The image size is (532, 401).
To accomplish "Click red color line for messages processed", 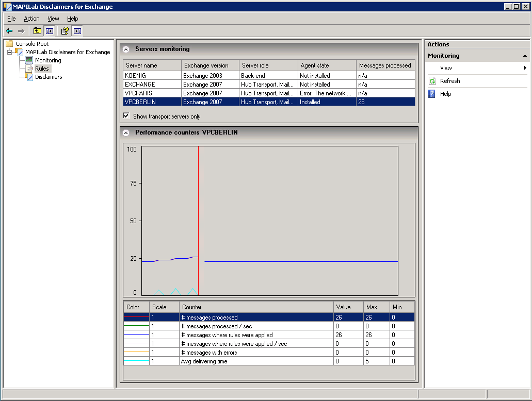I will [136, 318].
